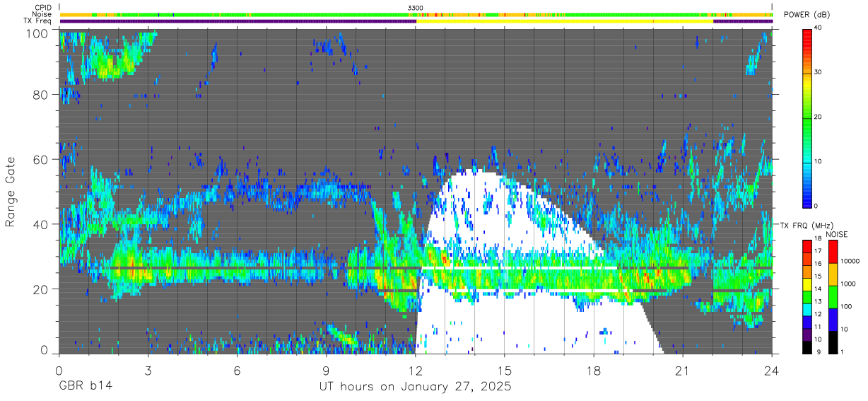
Task: Click the yellow segment of TX Freq bar
Action: 565,21
